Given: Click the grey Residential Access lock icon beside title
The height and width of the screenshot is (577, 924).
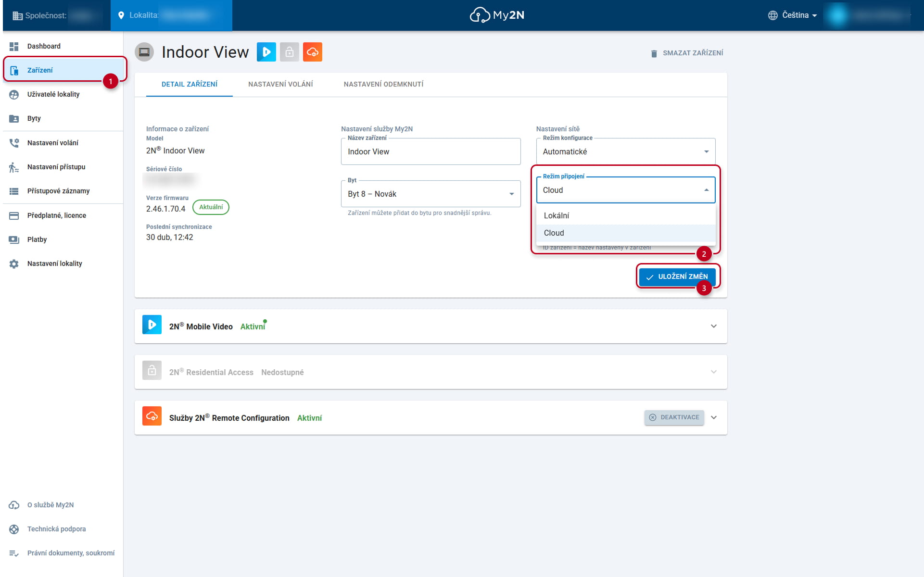Looking at the screenshot, I should click(x=290, y=52).
